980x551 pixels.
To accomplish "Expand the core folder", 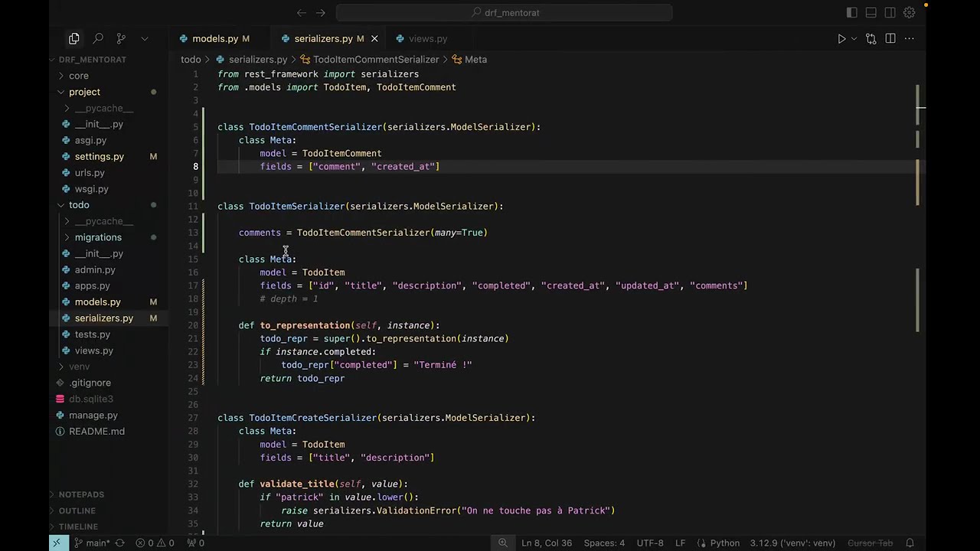I will click(x=79, y=76).
